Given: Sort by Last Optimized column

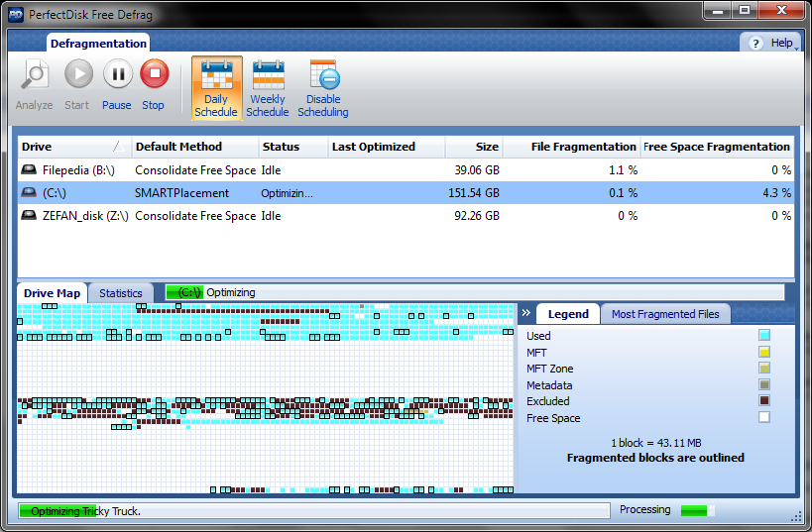Looking at the screenshot, I should click(387, 147).
